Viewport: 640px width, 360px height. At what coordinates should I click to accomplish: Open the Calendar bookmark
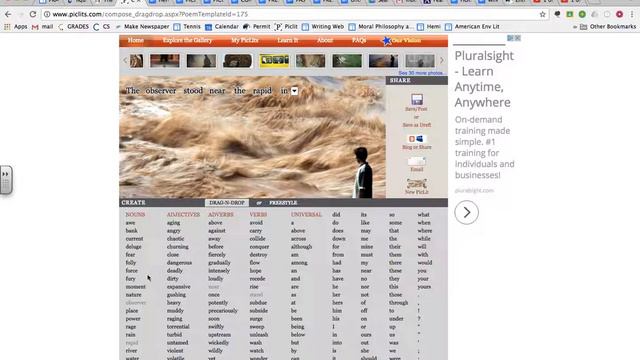point(222,27)
